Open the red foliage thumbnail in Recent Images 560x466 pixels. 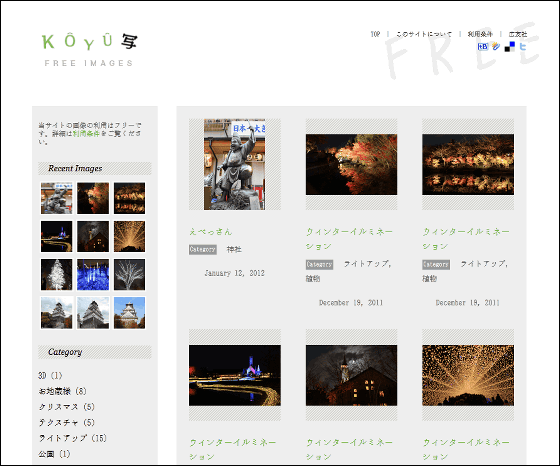click(x=93, y=198)
